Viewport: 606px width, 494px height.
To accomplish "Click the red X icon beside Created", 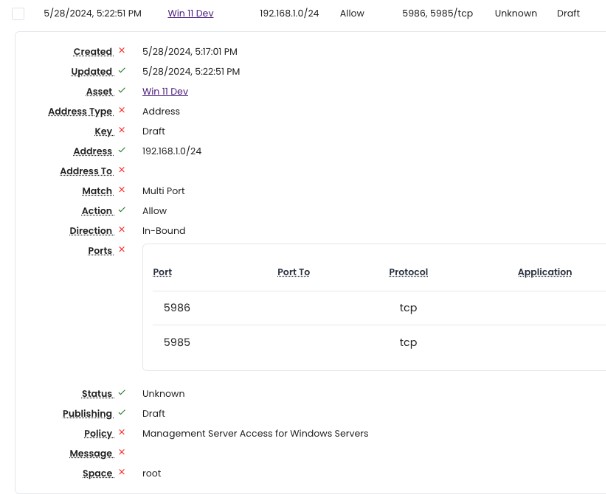I will click(122, 51).
